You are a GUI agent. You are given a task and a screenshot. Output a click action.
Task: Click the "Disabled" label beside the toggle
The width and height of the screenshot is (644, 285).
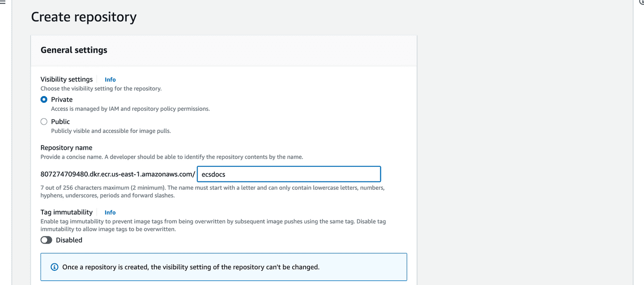click(x=69, y=240)
